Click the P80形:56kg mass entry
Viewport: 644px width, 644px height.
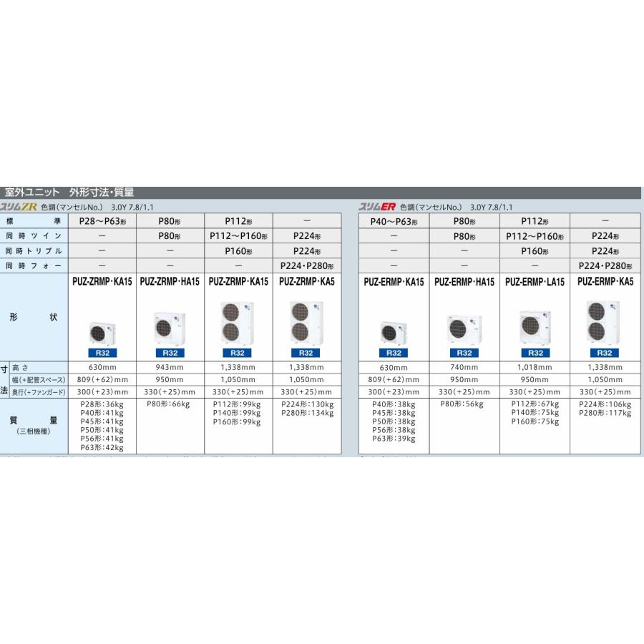(x=462, y=404)
